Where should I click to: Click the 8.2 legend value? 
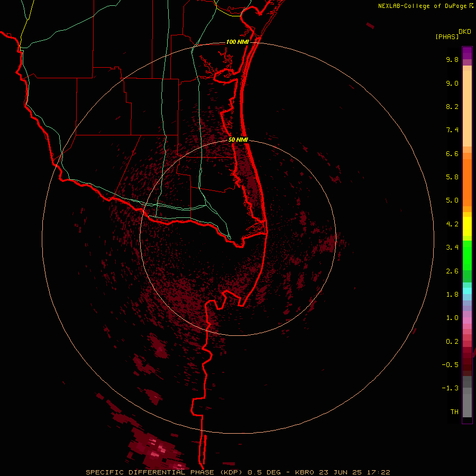452,106
